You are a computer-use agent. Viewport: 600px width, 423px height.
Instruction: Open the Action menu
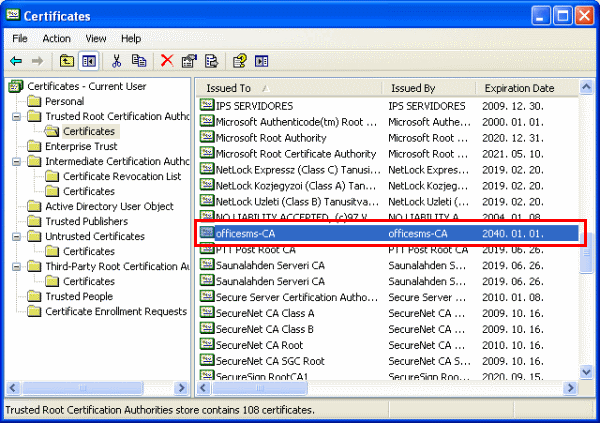tap(57, 39)
